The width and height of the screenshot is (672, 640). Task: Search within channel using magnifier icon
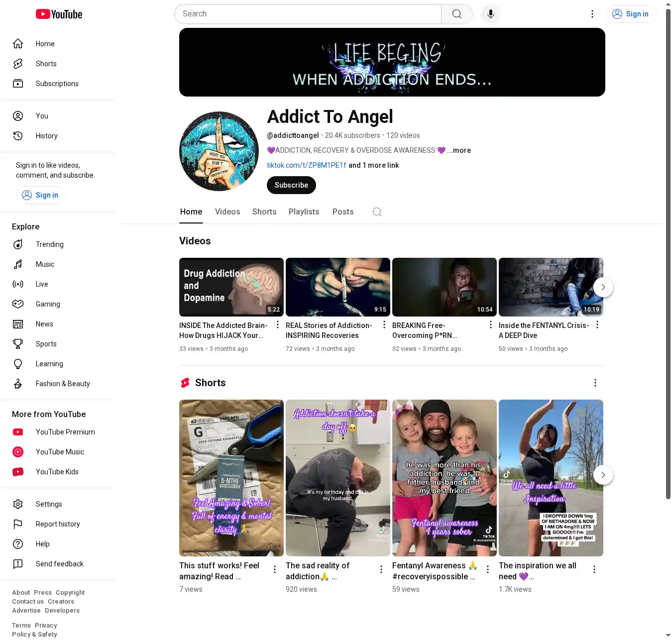377,212
